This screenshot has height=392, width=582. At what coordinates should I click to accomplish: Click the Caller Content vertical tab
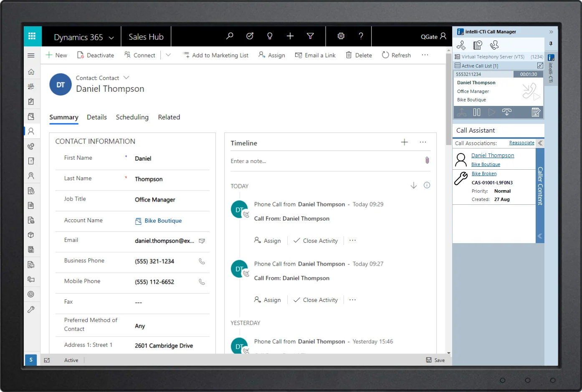coord(540,186)
